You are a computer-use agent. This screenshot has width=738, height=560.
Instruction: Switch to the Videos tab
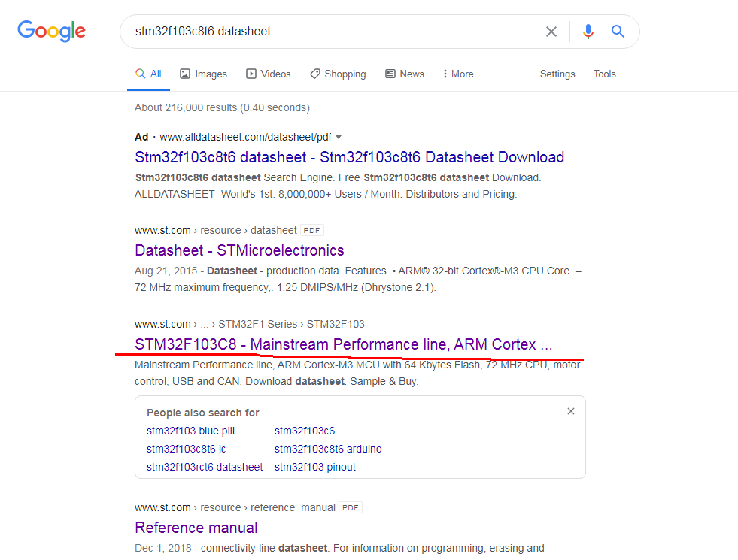pos(268,74)
